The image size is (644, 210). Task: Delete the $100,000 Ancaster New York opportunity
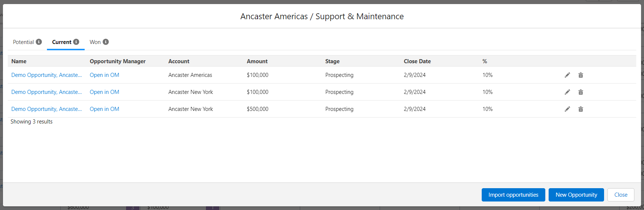point(581,92)
